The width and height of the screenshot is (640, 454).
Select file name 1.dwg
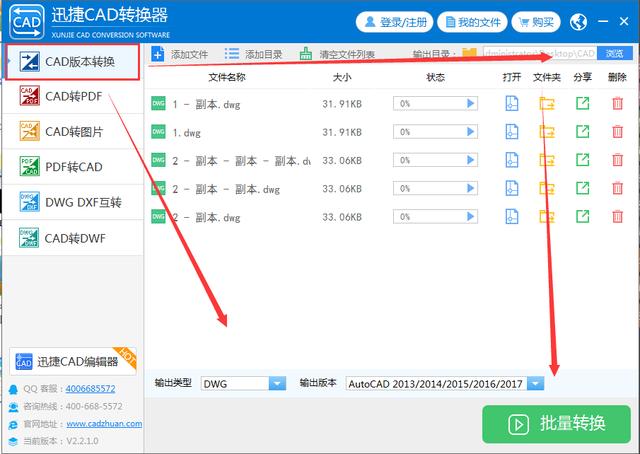pos(186,133)
